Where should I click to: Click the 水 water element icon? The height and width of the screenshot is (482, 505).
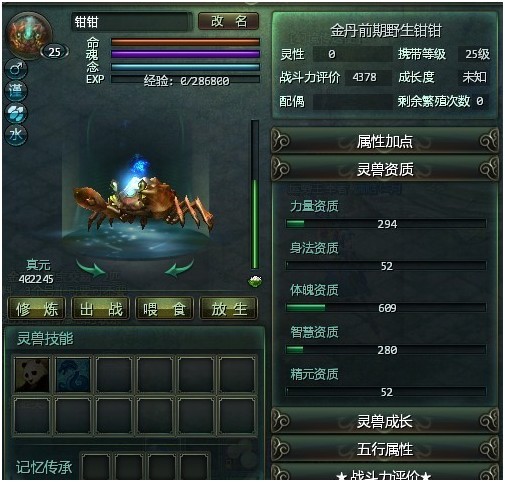16,135
